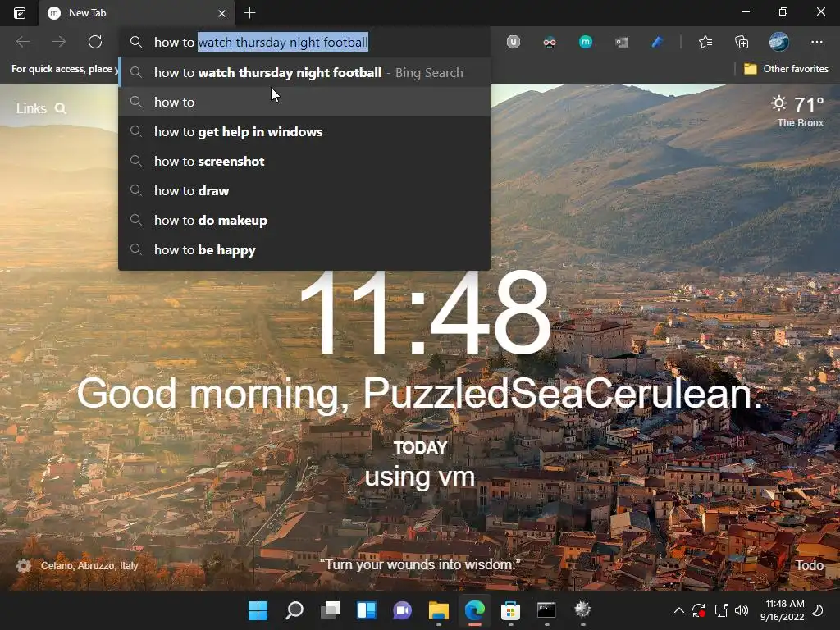Viewport: 840px width, 630px height.
Task: Select the plain 'how to' suggestion
Action: pos(304,102)
